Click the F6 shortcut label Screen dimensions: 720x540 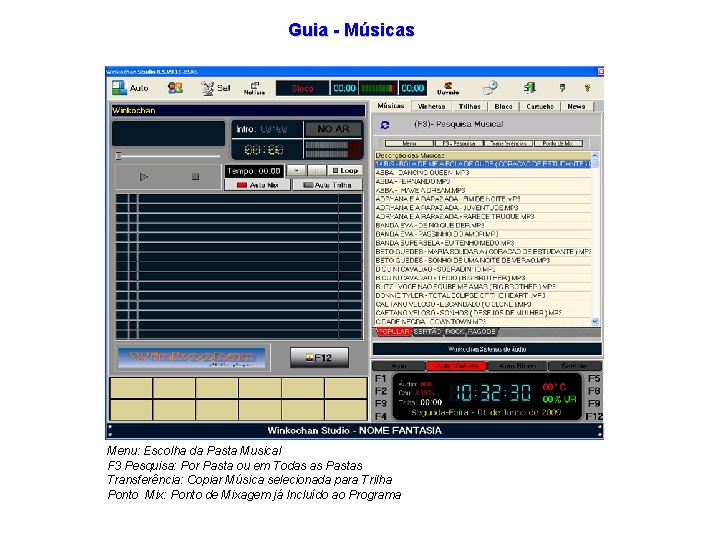(x=594, y=391)
